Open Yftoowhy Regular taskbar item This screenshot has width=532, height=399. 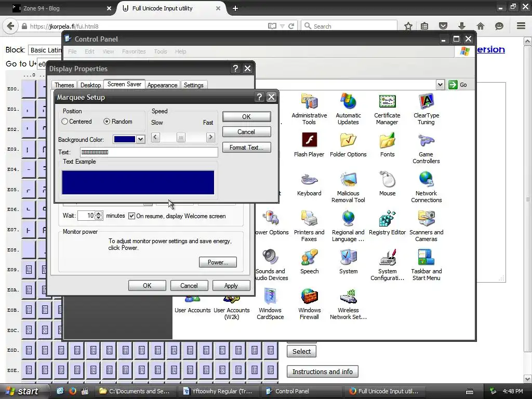pos(218,391)
